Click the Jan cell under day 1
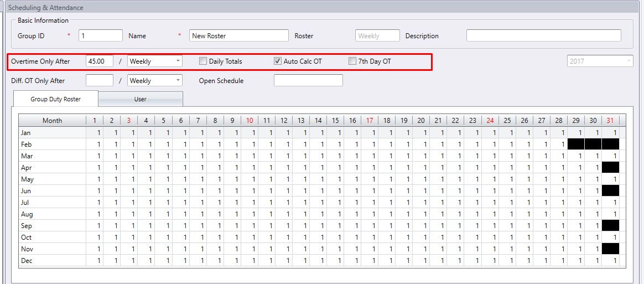Viewport: 644px width, 284px height. pos(95,133)
